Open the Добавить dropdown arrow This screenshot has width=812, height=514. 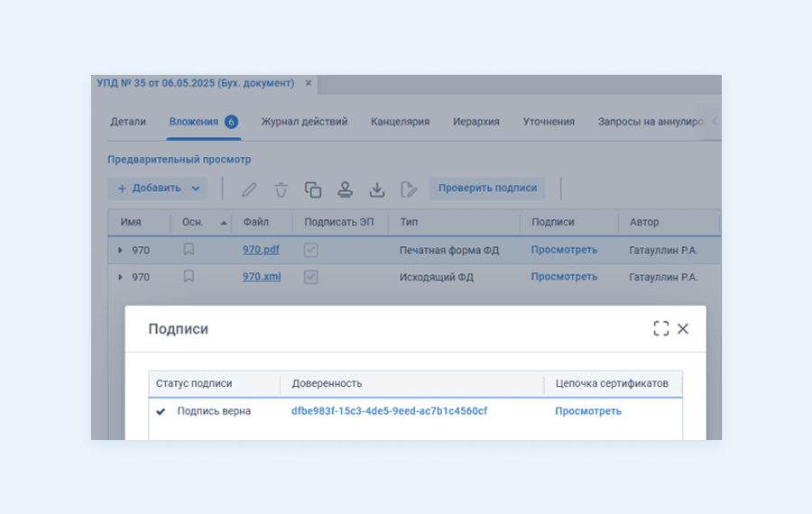coord(195,188)
